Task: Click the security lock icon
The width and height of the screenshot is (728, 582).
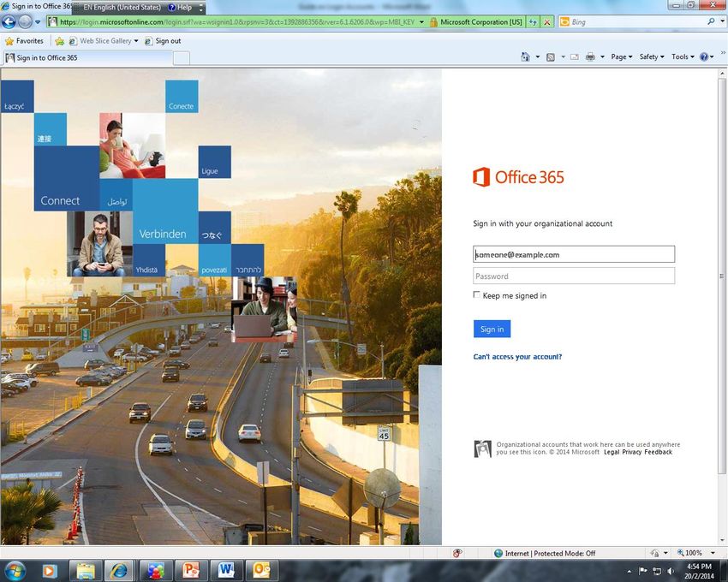Action: (x=433, y=21)
